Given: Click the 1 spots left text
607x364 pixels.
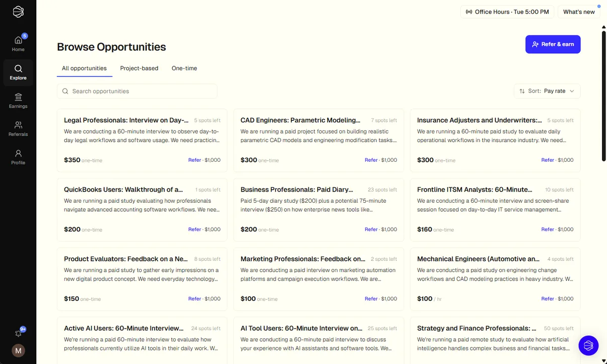Looking at the screenshot, I should (208, 190).
